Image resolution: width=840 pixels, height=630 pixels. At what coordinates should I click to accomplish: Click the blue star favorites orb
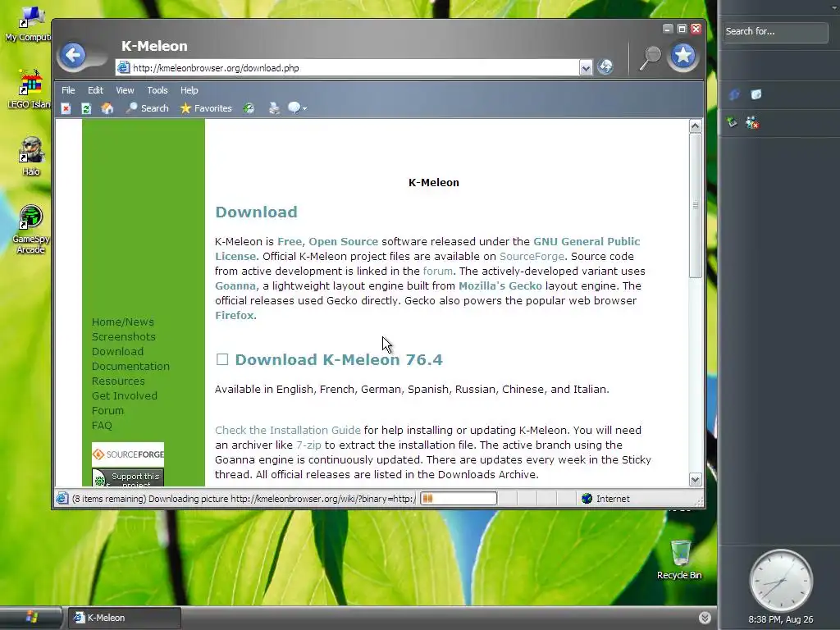pyautogui.click(x=683, y=56)
